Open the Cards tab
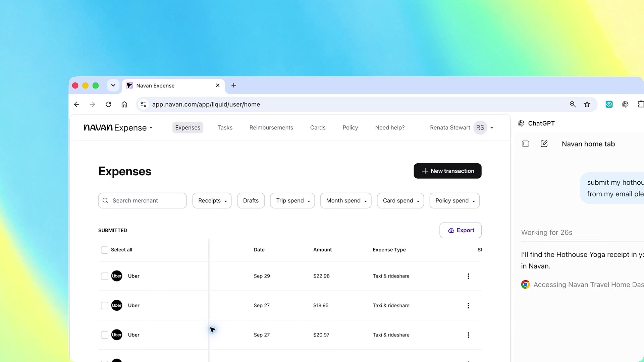Viewport: 644px width, 362px height. (318, 128)
